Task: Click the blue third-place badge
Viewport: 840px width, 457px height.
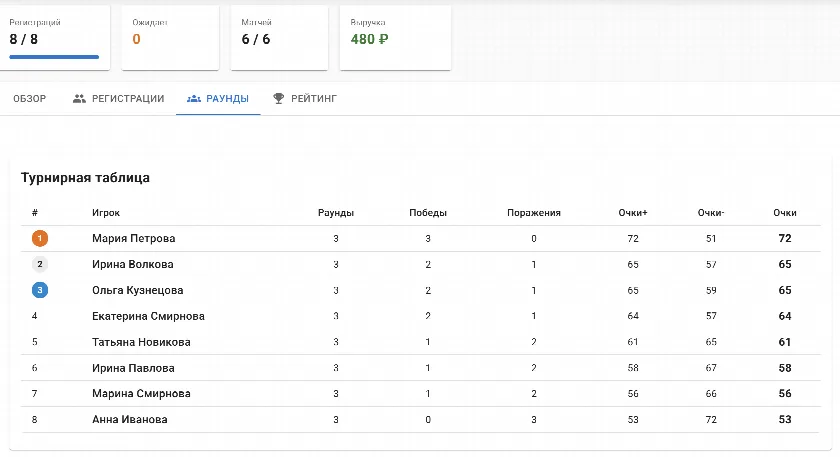Action: coord(40,290)
